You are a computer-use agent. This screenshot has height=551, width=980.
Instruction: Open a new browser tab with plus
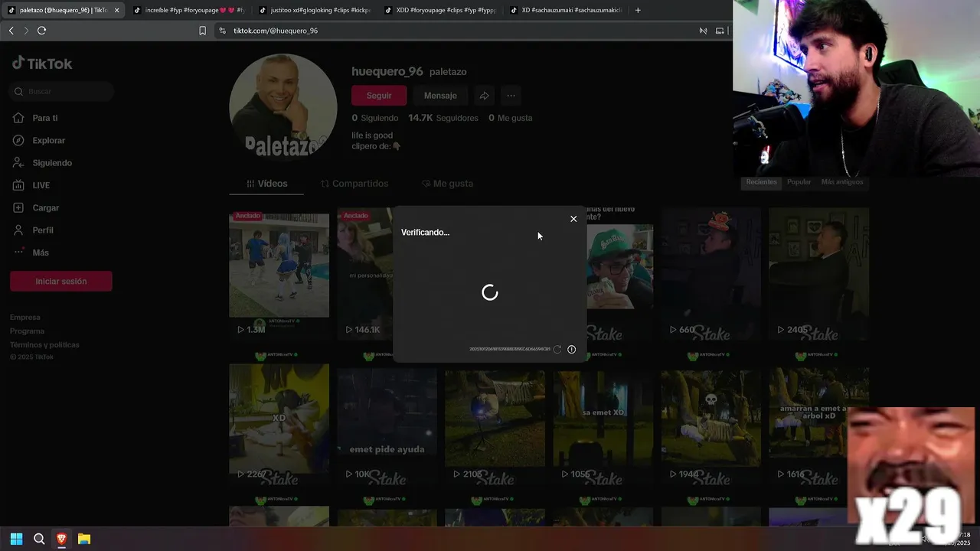pos(638,10)
